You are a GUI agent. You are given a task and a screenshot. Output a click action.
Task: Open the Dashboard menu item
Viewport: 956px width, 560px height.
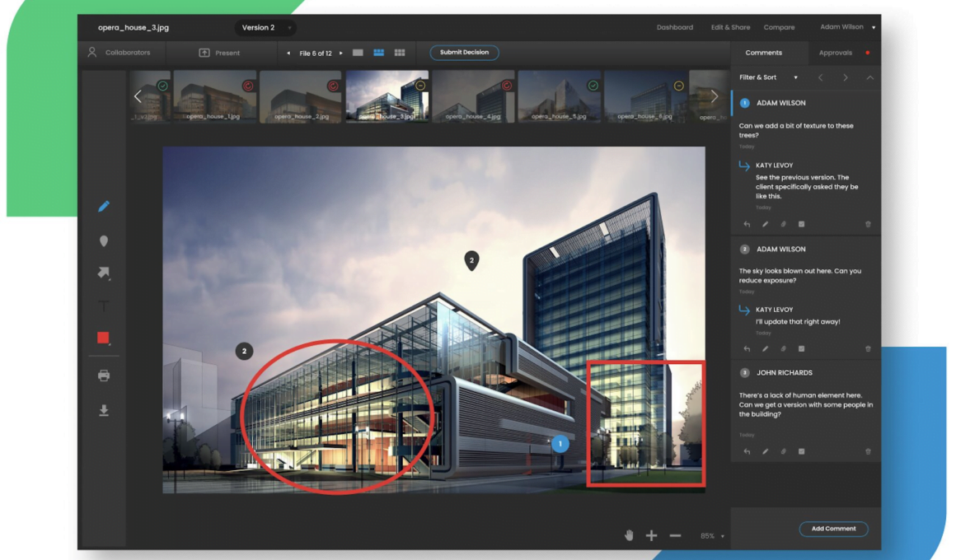674,27
